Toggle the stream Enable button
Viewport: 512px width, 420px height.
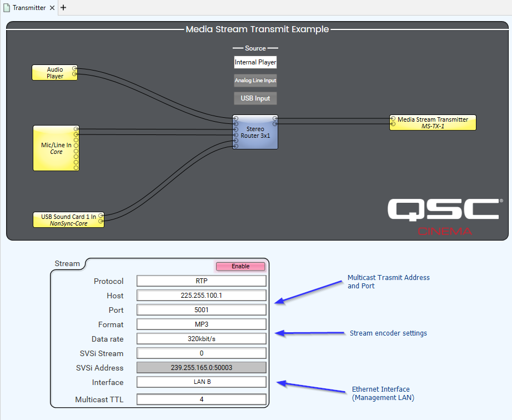click(x=240, y=266)
